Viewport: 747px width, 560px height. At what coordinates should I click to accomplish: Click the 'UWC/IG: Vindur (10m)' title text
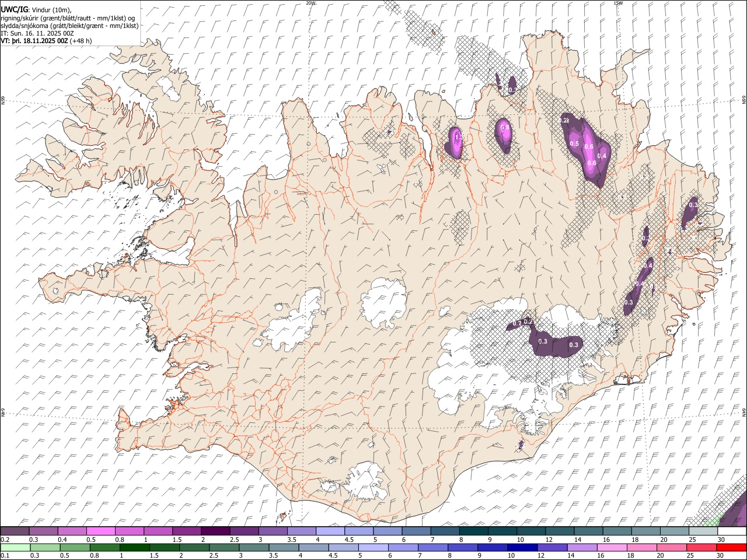click(x=36, y=9)
